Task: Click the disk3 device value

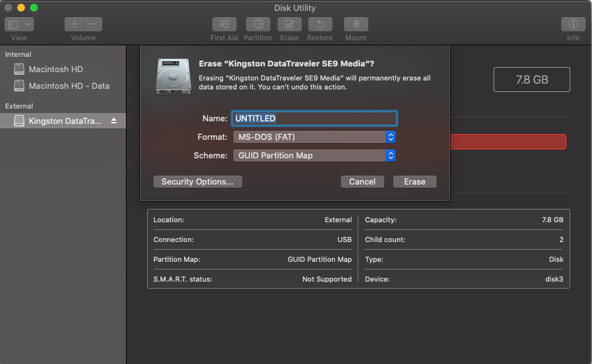Action: click(x=554, y=279)
